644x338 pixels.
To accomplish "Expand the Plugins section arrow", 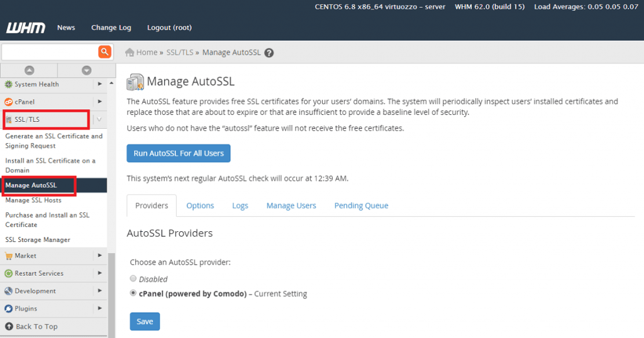I will click(x=99, y=308).
